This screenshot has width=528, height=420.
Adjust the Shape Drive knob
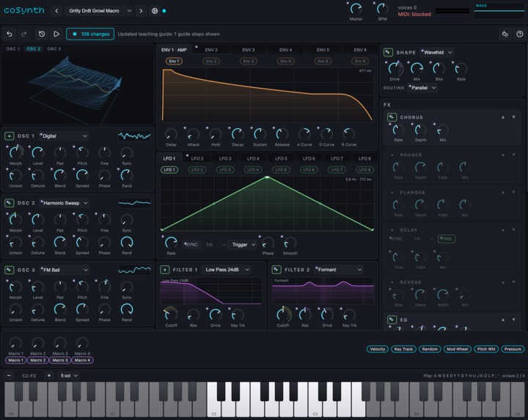[x=395, y=68]
